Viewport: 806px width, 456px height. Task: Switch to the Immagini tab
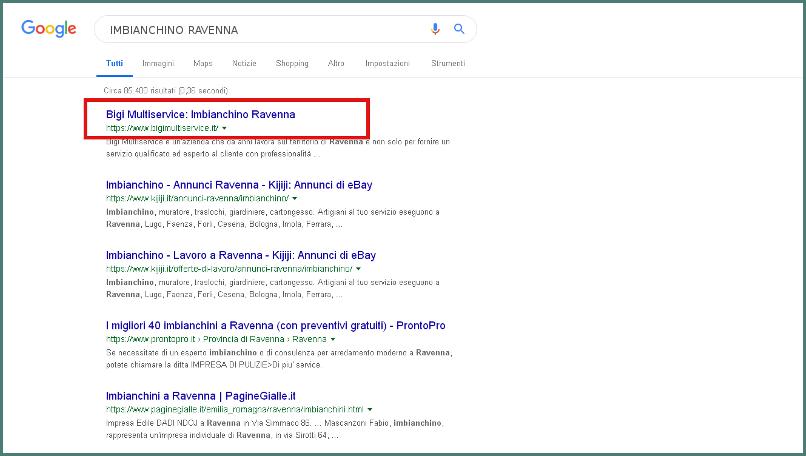pos(158,63)
